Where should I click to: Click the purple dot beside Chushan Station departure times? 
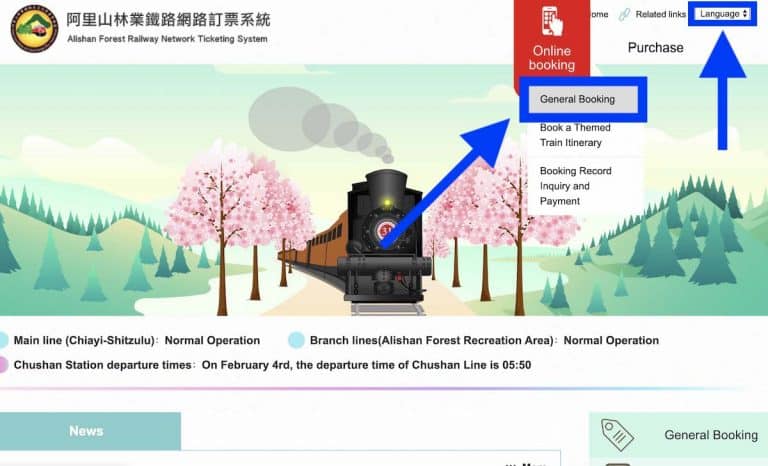[x=3, y=365]
